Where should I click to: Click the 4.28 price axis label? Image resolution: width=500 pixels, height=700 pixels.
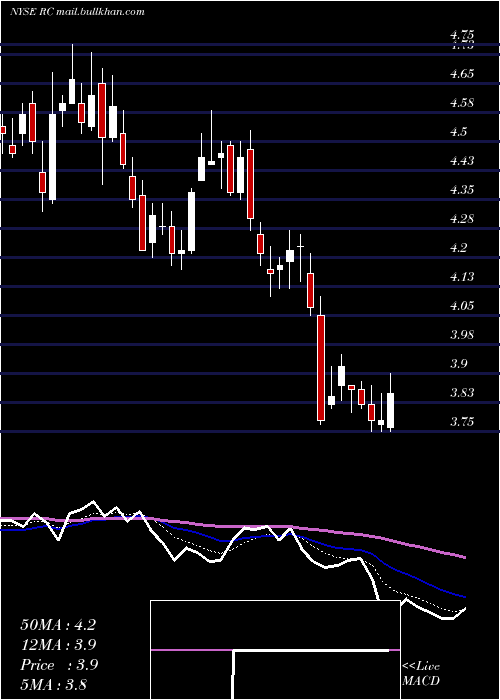click(x=462, y=219)
